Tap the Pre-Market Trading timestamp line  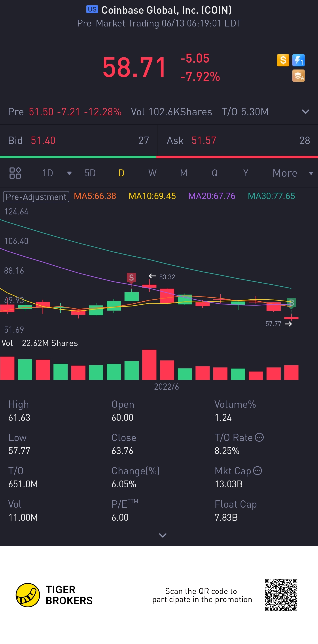point(159,23)
